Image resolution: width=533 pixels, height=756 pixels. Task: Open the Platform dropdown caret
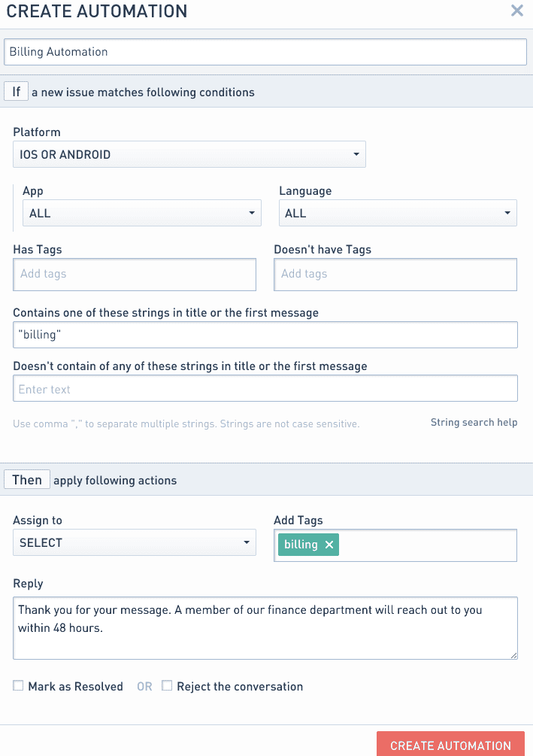356,153
